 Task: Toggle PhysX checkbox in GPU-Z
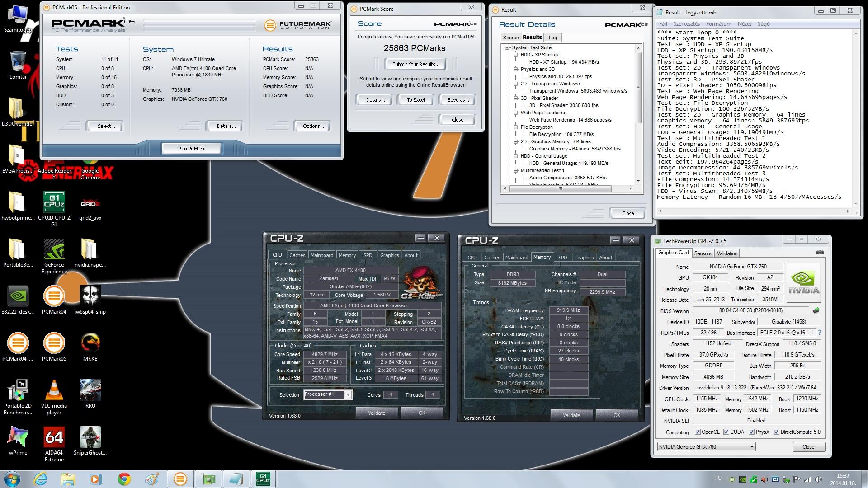click(751, 432)
